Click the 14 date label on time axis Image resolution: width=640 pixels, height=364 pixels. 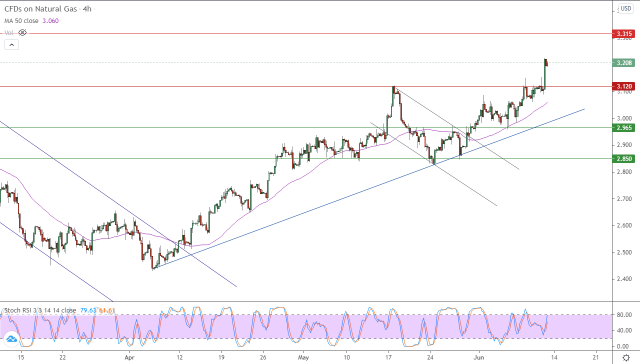coord(554,357)
